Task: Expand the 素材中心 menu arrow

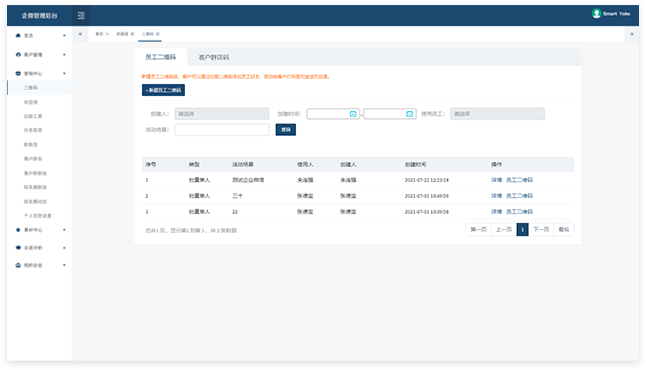Action: 64,230
